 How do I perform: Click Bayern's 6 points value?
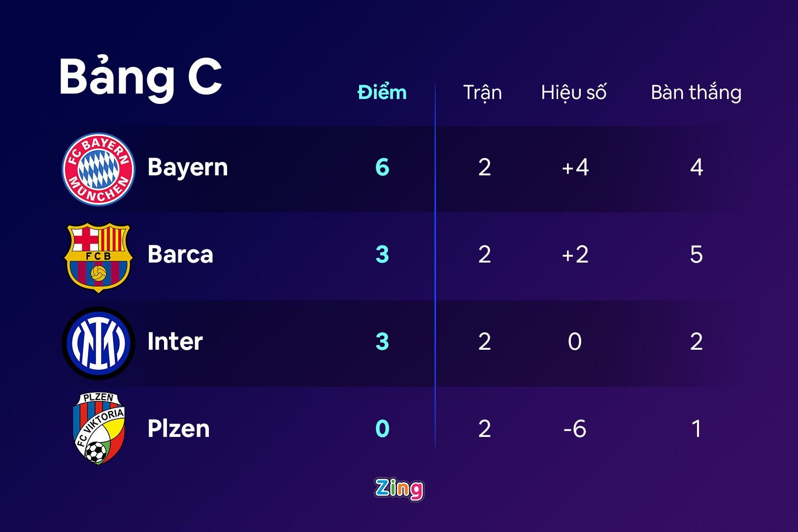[x=382, y=167]
